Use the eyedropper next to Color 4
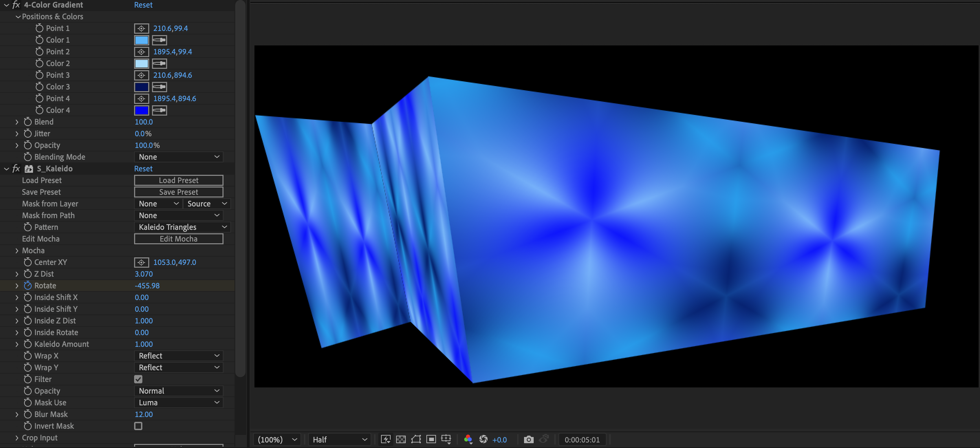 (x=159, y=110)
